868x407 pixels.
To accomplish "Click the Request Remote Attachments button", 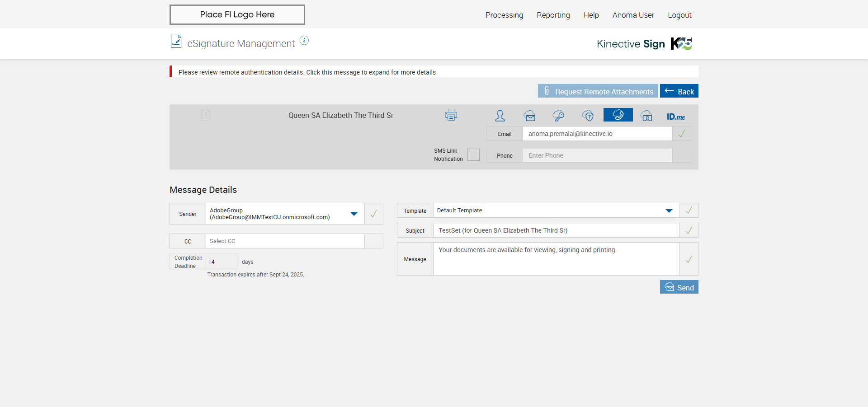I will 598,91.
